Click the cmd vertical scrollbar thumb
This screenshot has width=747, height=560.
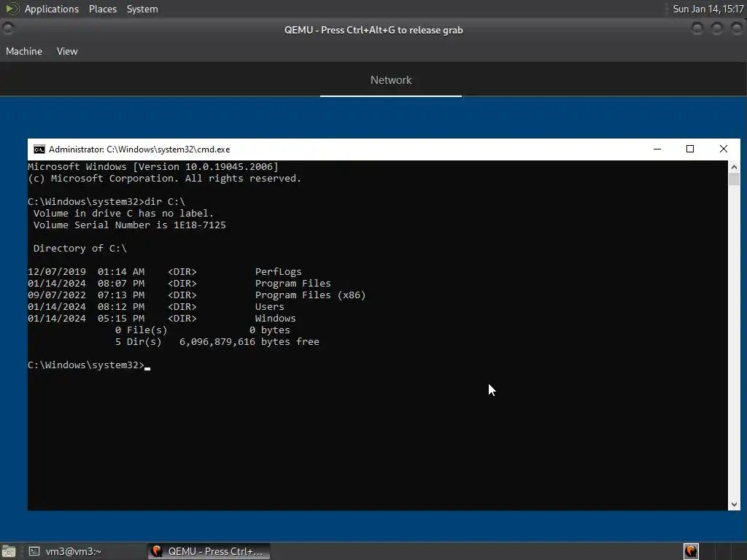point(734,179)
